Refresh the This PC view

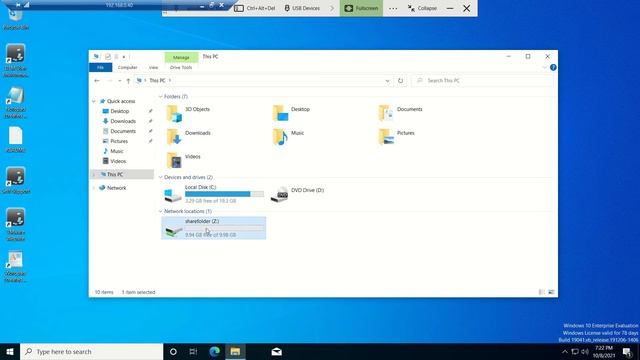[400, 81]
